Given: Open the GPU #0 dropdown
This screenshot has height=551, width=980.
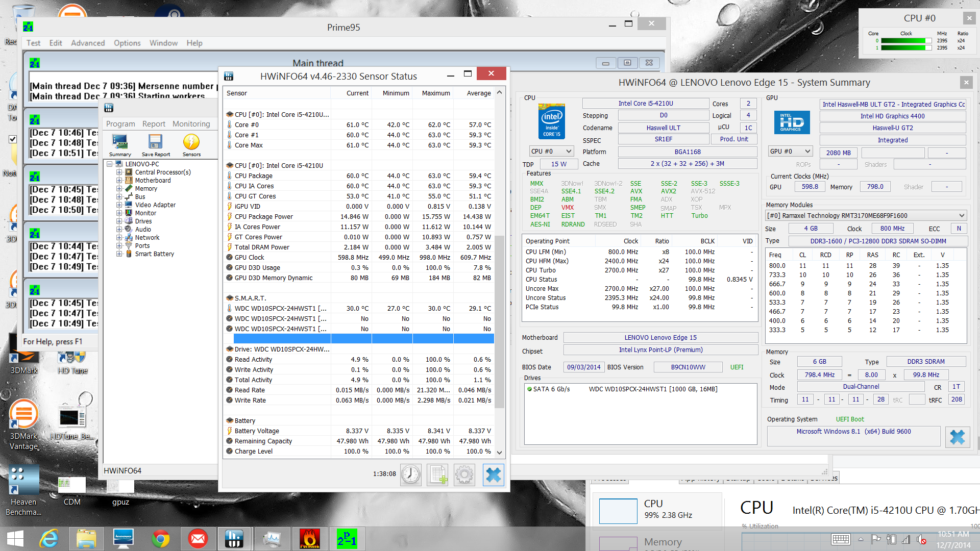Looking at the screenshot, I should [x=790, y=152].
